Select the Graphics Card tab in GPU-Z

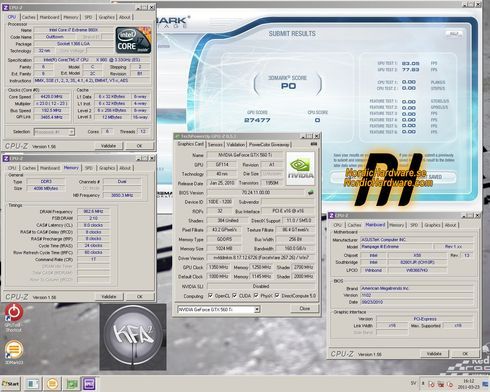click(x=190, y=144)
